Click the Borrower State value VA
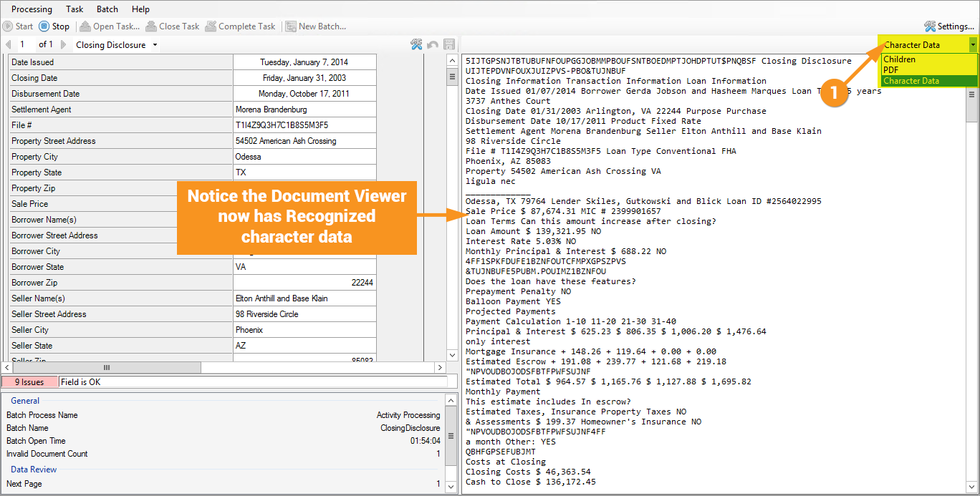This screenshot has width=980, height=496. 304,267
